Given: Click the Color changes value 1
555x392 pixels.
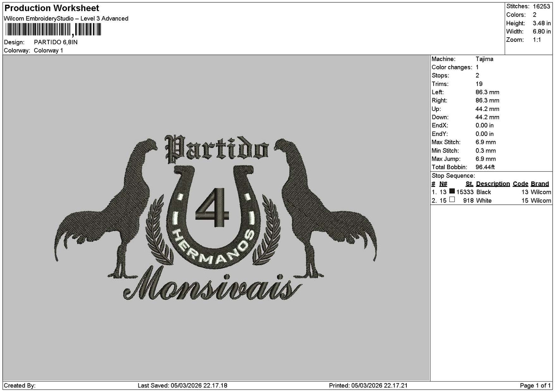Looking at the screenshot, I should [477, 68].
